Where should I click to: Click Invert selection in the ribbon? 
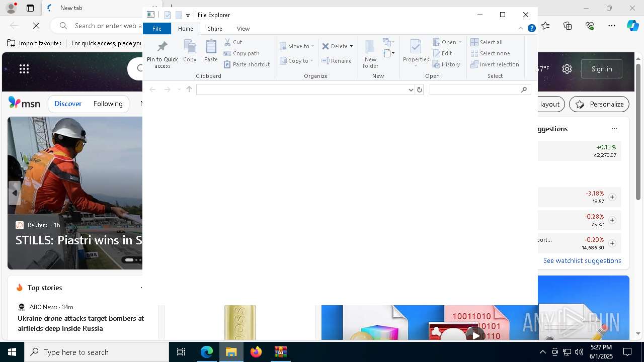coord(495,64)
